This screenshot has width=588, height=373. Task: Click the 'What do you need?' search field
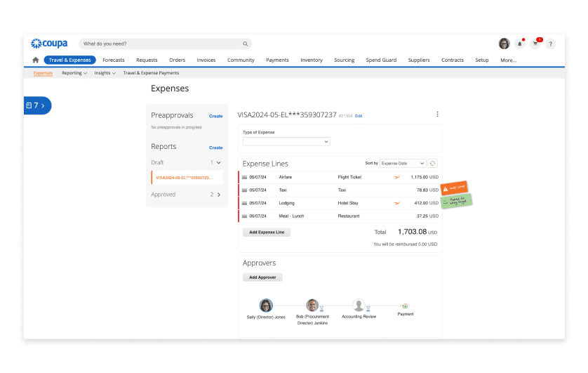[x=165, y=44]
